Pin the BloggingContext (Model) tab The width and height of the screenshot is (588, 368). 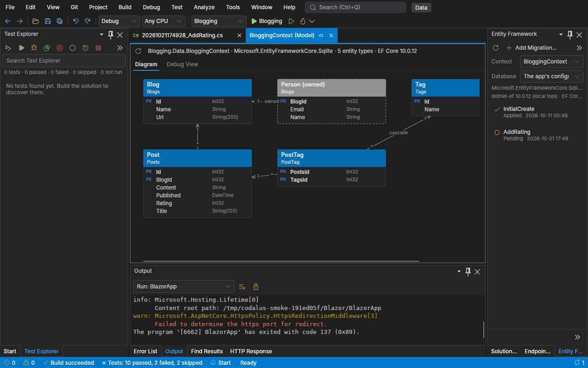[321, 35]
